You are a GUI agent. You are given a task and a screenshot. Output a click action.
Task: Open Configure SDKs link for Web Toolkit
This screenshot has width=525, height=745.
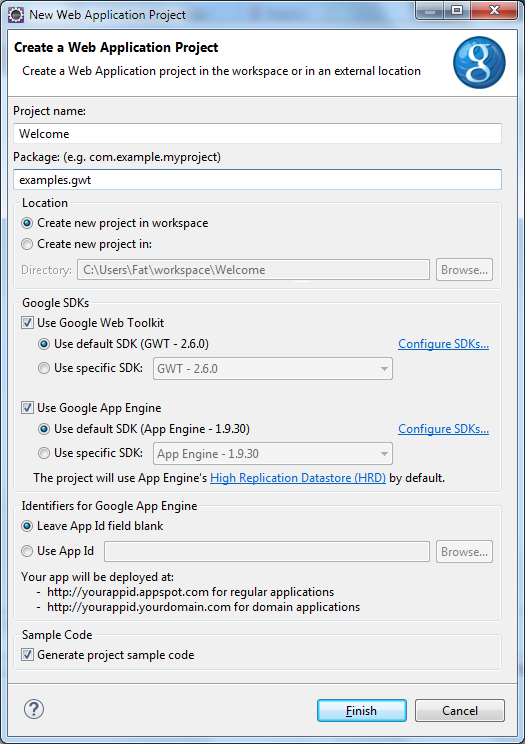tap(443, 344)
